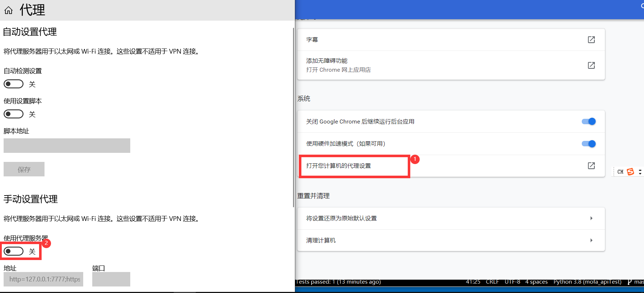644x293 pixels.
Task: Click the CH language indicator
Action: (x=620, y=172)
